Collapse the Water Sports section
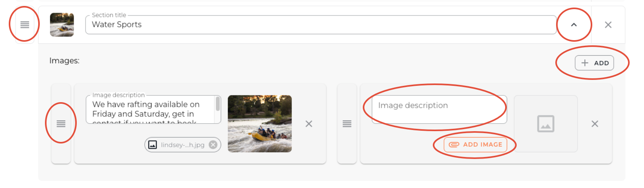 [x=574, y=25]
